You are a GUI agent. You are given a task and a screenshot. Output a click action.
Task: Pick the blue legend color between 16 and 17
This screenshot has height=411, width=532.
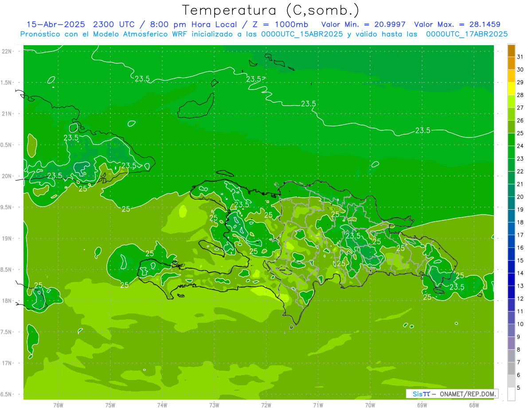point(511,242)
